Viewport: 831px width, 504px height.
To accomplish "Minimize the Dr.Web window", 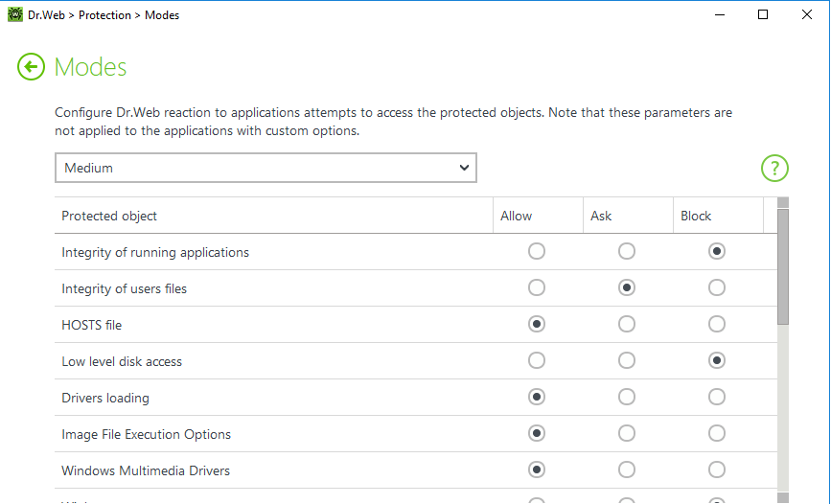I will tap(720, 14).
